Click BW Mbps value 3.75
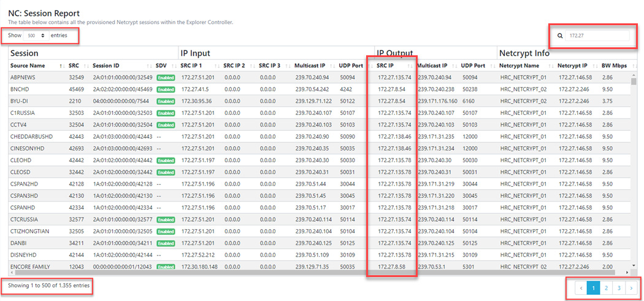The width and height of the screenshot is (644, 301). (x=607, y=101)
